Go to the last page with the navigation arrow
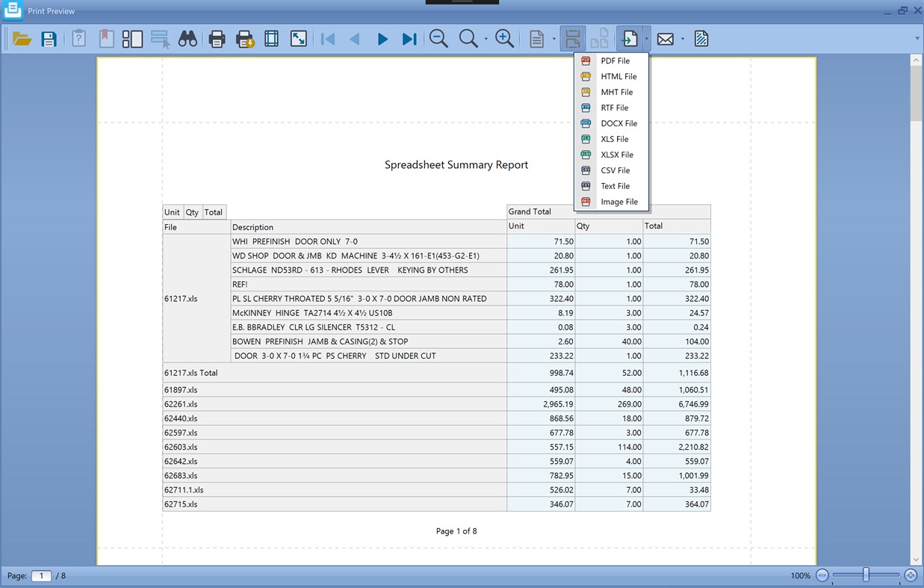 pos(409,38)
